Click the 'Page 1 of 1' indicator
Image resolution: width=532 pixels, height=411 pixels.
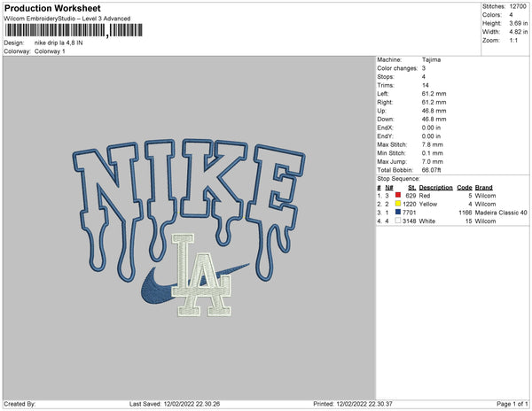pos(512,404)
